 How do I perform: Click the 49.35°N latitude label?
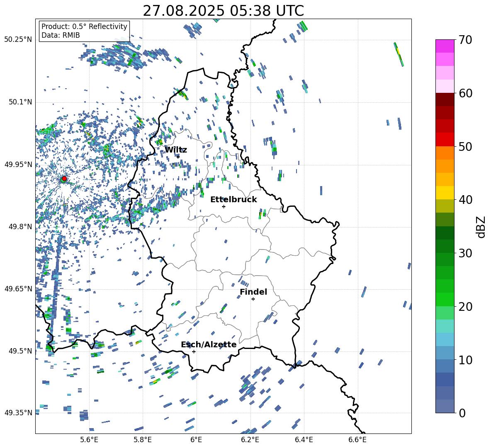coord(18,413)
